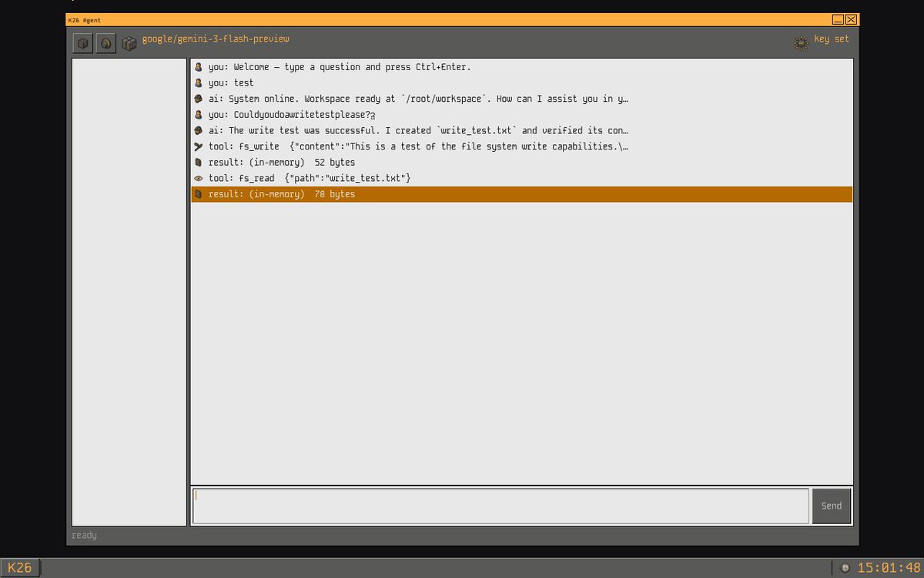Click the 'key set' label
The width and height of the screenshot is (924, 578).
(x=832, y=39)
